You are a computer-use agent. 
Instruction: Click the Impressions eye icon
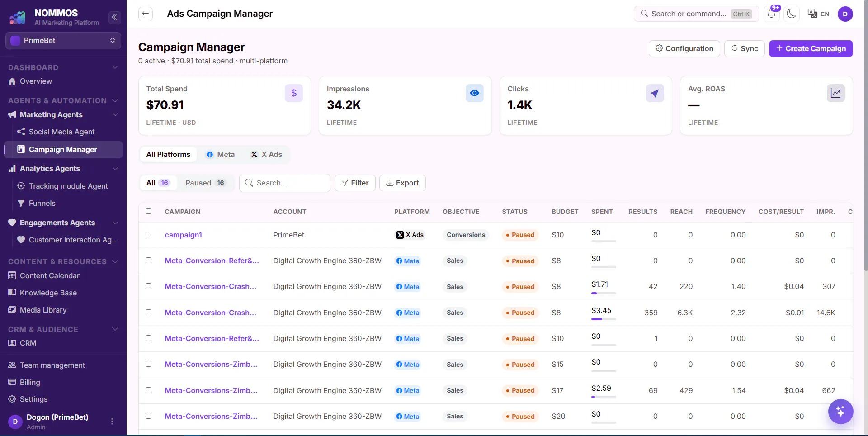(x=474, y=93)
